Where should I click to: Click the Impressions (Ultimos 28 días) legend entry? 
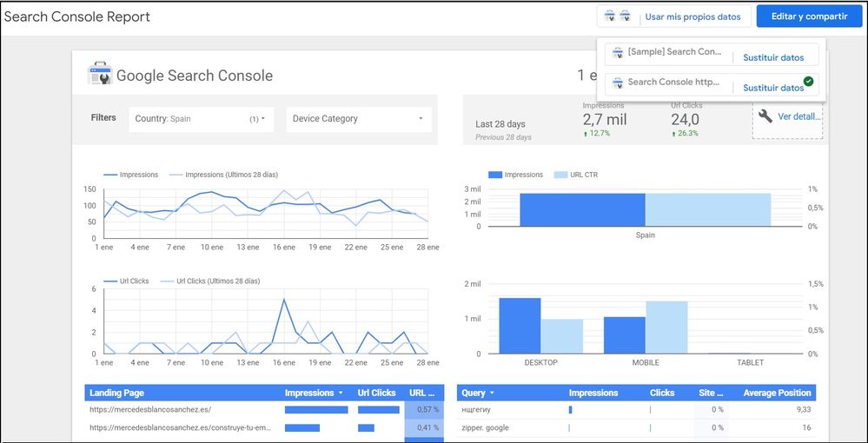pyautogui.click(x=223, y=175)
